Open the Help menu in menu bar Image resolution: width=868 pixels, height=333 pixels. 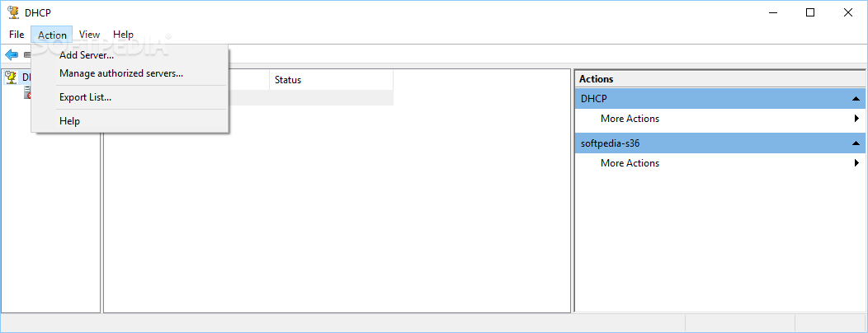click(123, 35)
